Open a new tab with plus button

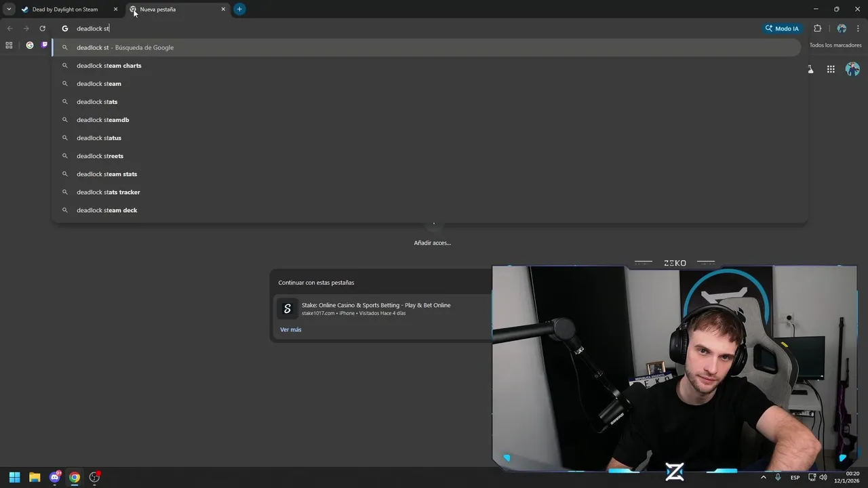239,9
